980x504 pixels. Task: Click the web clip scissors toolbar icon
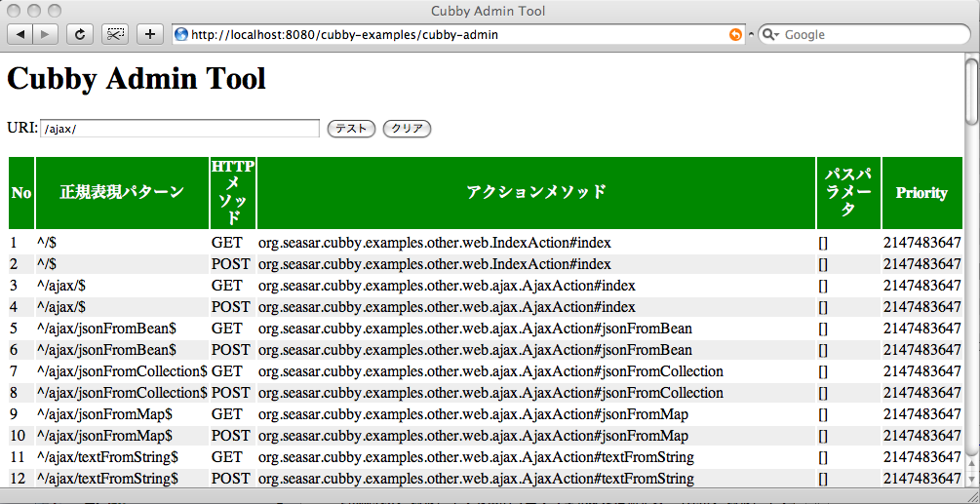coord(115,34)
